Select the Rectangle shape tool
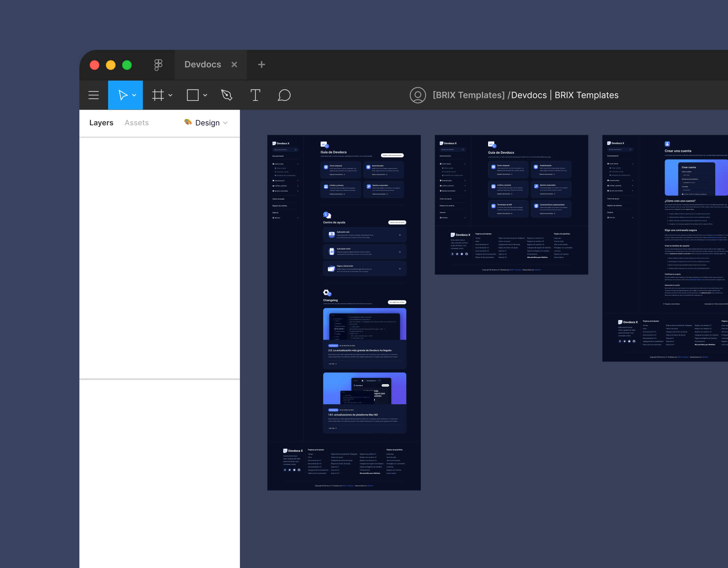728x568 pixels. coord(193,95)
